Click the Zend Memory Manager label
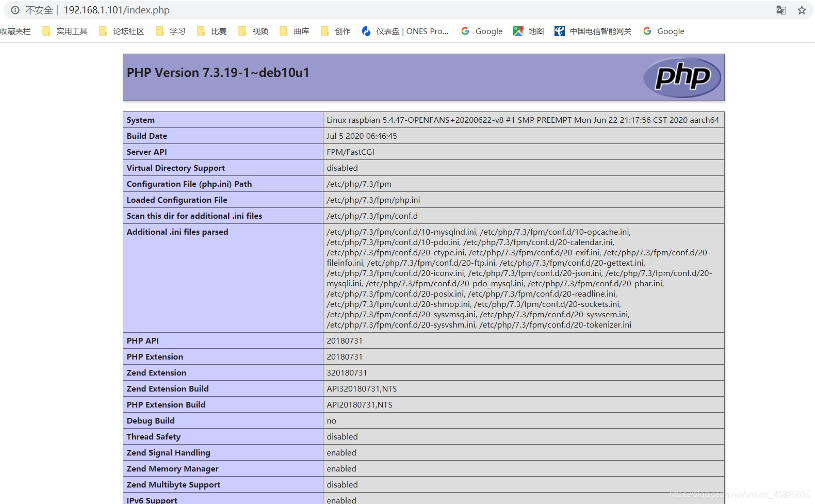815x504 pixels. pos(172,468)
